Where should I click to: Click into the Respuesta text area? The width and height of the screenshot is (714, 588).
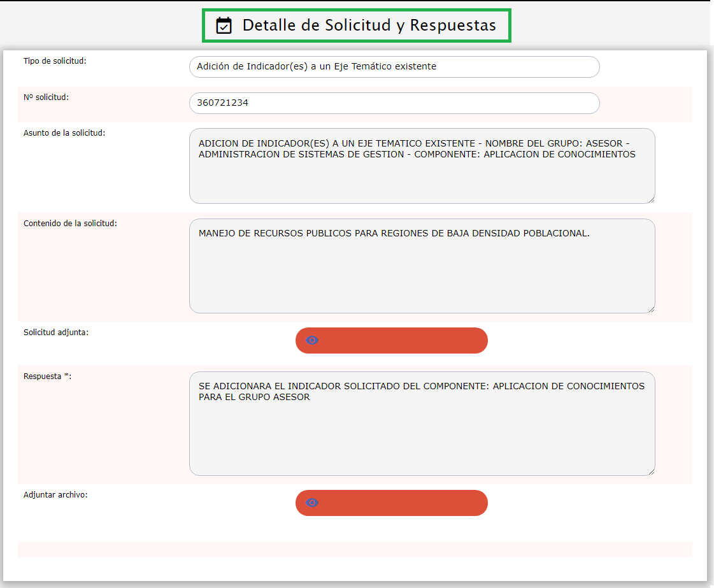(422, 433)
